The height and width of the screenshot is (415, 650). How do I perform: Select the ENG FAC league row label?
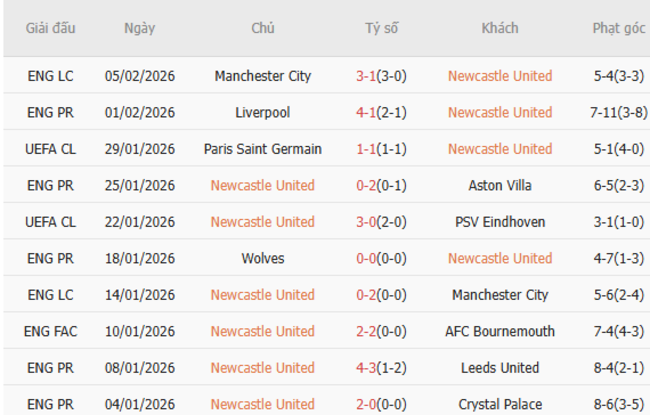click(x=51, y=331)
